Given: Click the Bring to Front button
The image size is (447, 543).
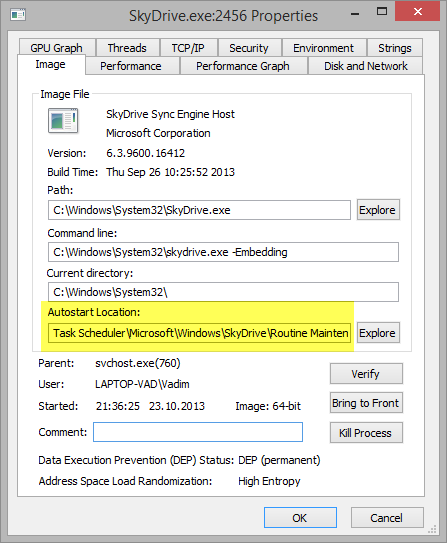Looking at the screenshot, I should pyautogui.click(x=366, y=403).
